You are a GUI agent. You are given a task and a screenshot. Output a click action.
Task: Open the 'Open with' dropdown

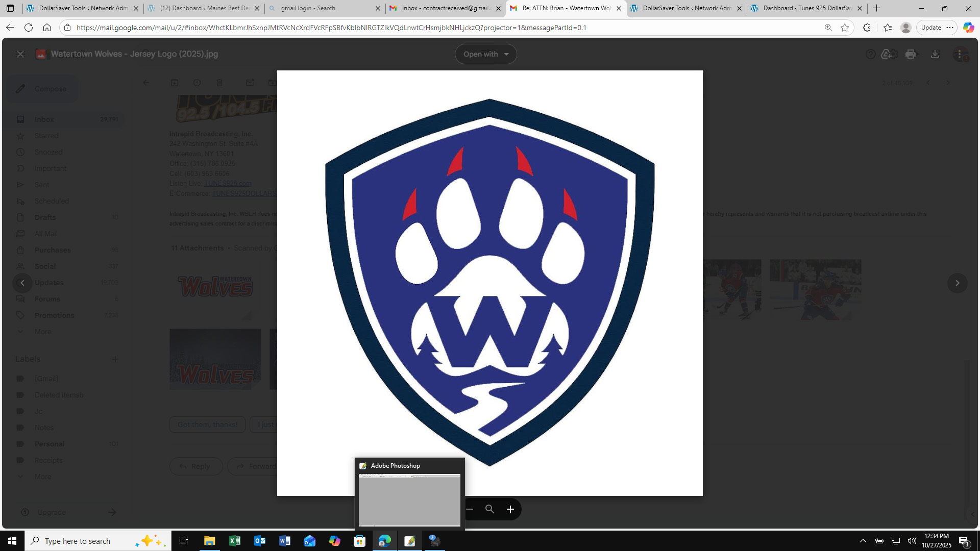[485, 54]
